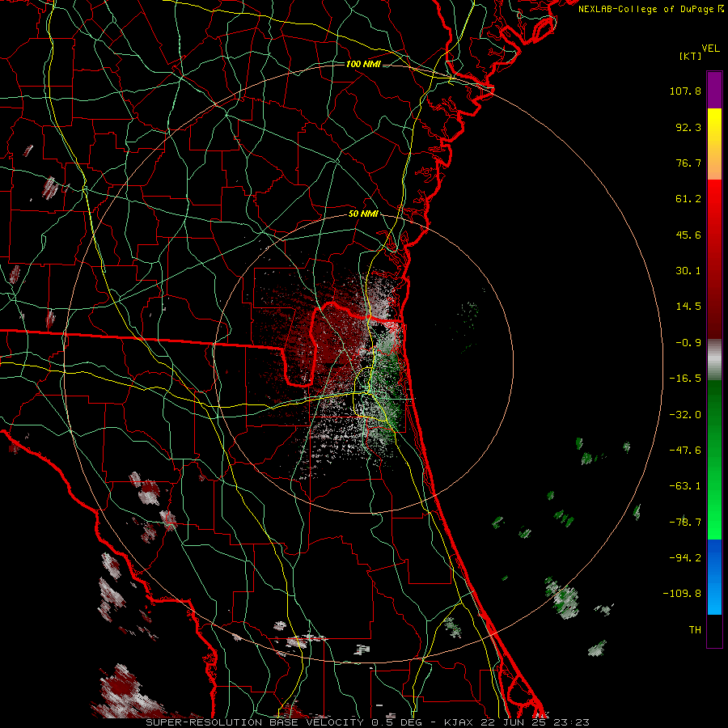Screen dimensions: 728x728
Task: Click the NEXLAB-College of DuPage credit text
Action: point(651,9)
